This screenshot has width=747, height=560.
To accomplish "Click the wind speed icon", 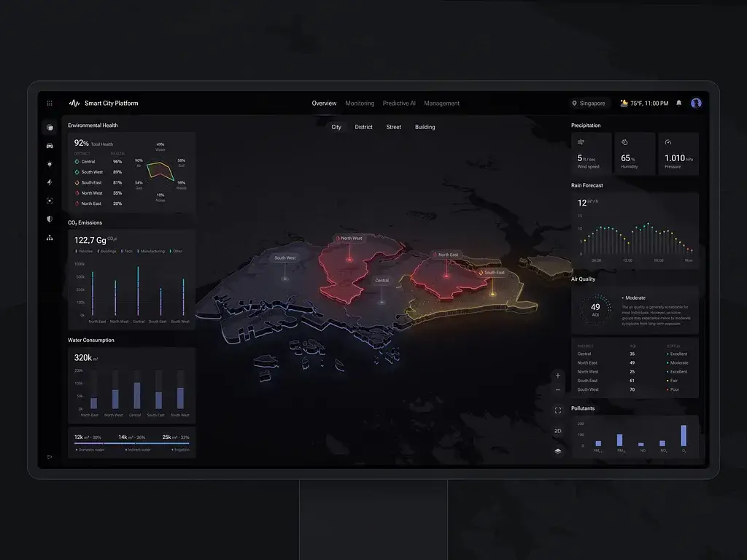I will [x=581, y=142].
